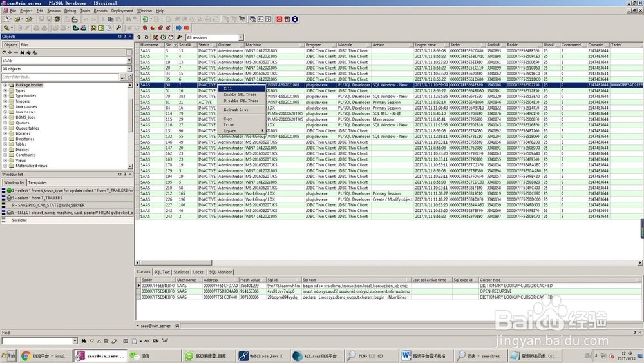This screenshot has height=363, width=644.
Task: Open the Tools menu
Action: point(85,11)
